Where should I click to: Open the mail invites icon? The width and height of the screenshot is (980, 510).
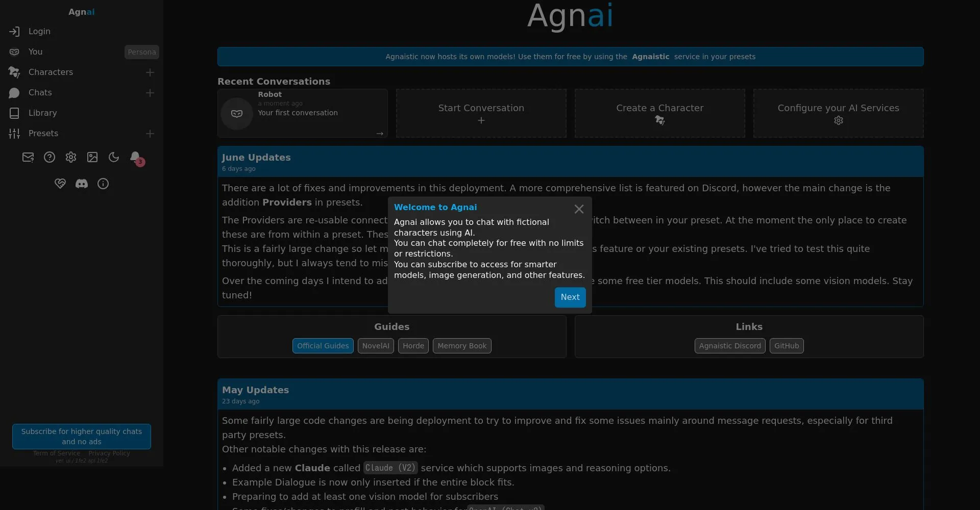28,158
